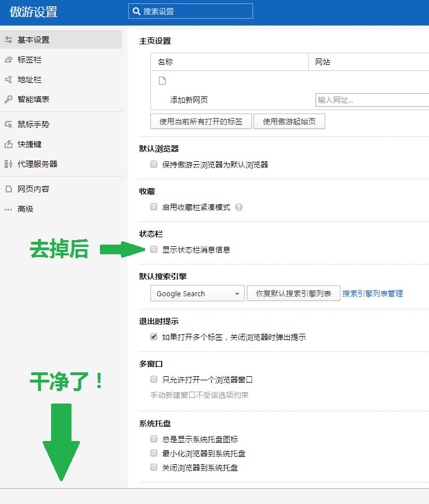Click the mouse gesture icon beside 鼠标手势
Screen dimensions: 429x504
click(x=9, y=124)
